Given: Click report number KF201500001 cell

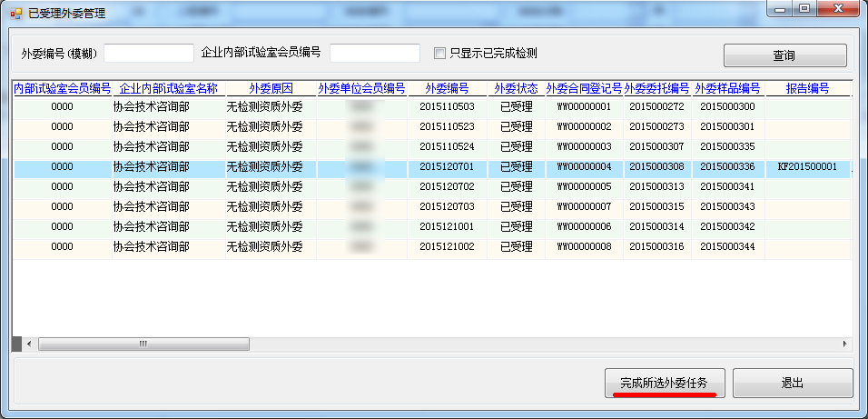Looking at the screenshot, I should pos(807,167).
